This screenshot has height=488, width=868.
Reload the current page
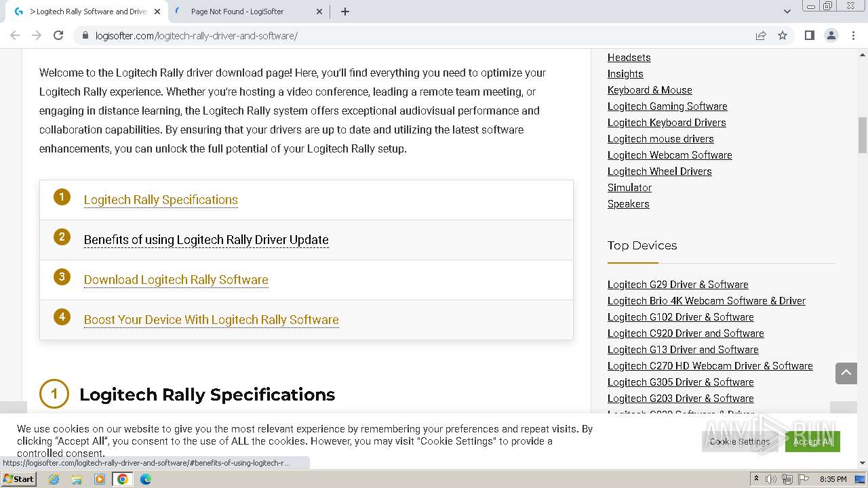(58, 35)
